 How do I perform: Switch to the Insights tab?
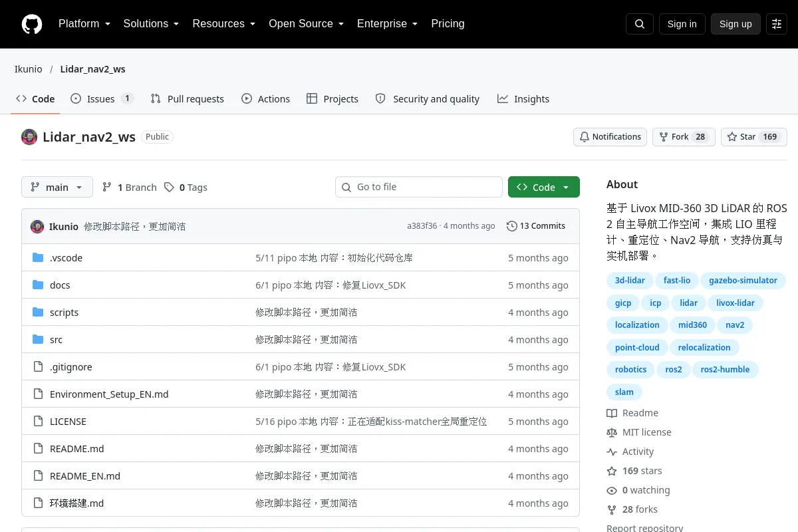(523, 98)
